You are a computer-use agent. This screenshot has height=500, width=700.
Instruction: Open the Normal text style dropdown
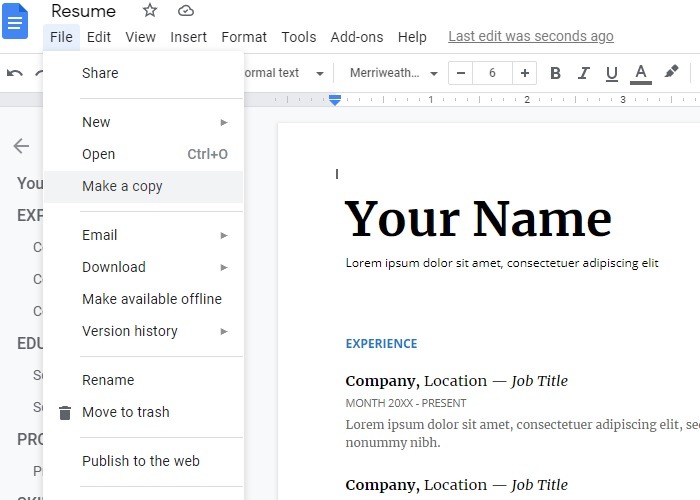click(284, 73)
